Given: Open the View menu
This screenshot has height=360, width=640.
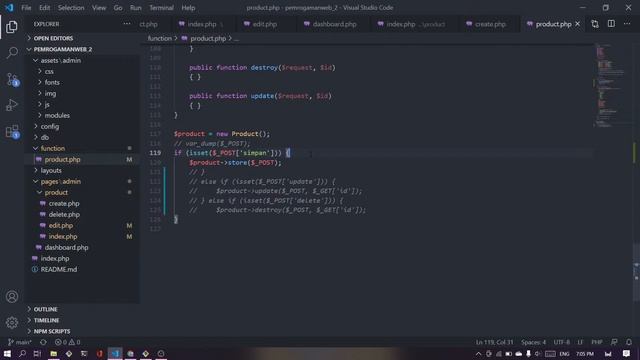Looking at the screenshot, I should point(99,8).
